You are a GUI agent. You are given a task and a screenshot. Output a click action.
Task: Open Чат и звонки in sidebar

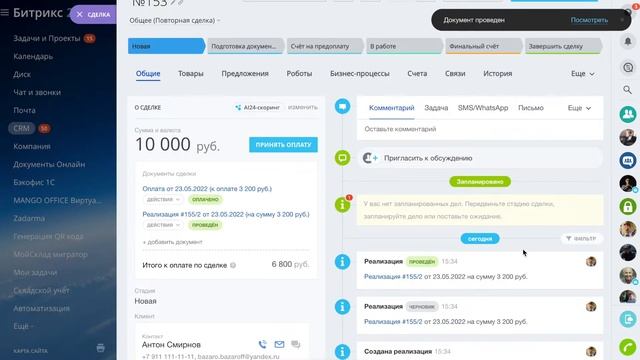(37, 92)
